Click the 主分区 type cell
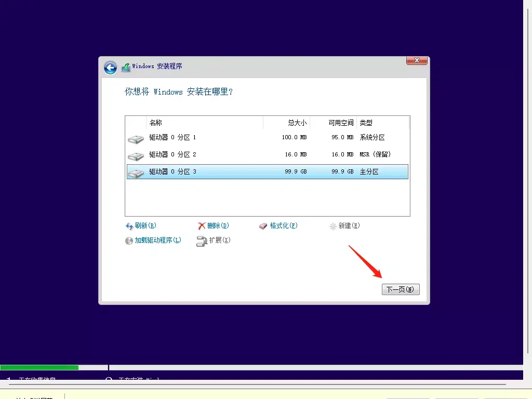Screen dimensions: 532x399 (x=369, y=171)
